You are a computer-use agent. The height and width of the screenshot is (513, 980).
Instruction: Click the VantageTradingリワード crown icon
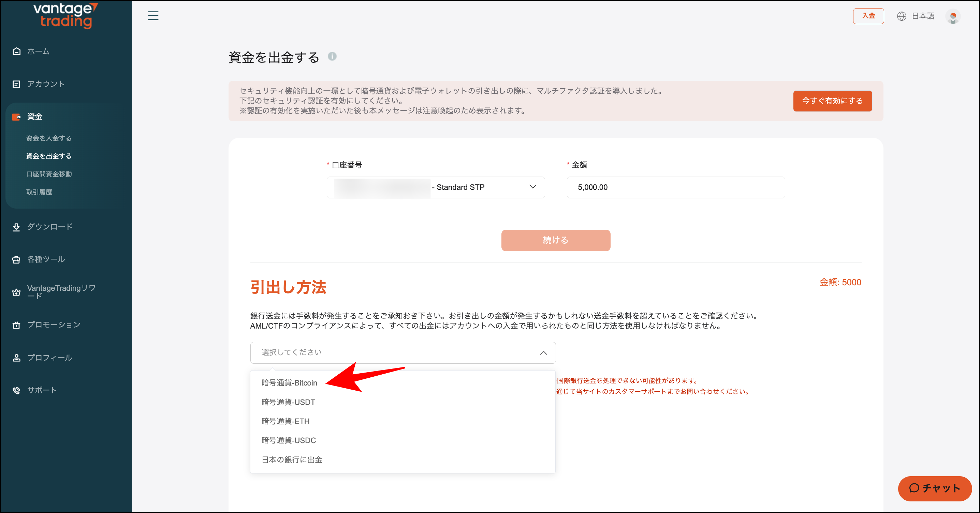click(x=16, y=292)
